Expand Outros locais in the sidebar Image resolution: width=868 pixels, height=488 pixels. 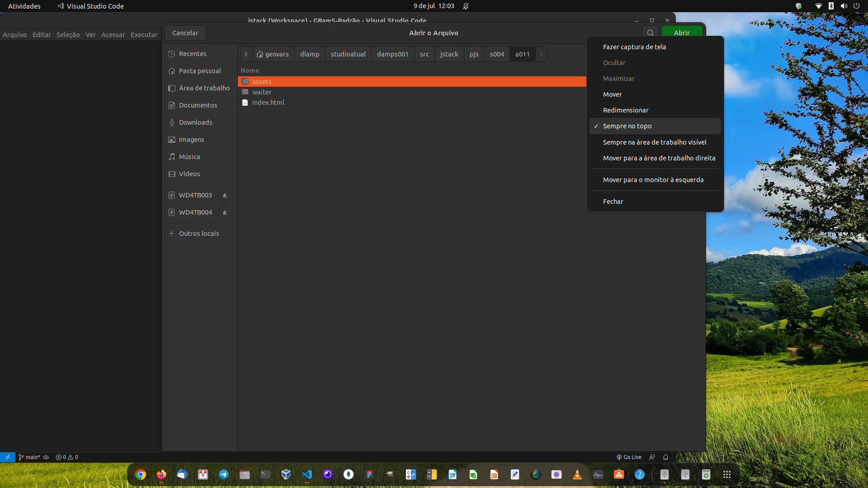coord(198,233)
